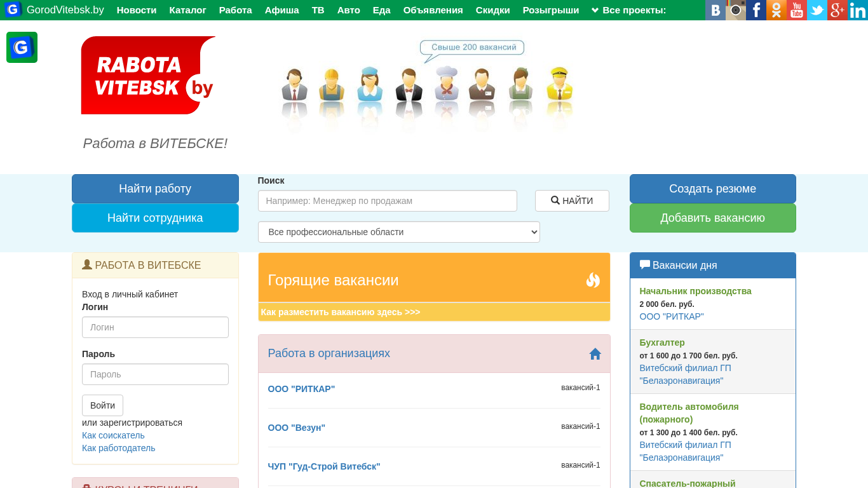This screenshot has height=488, width=868.
Task: Open the Google Plus social icon
Action: click(837, 10)
